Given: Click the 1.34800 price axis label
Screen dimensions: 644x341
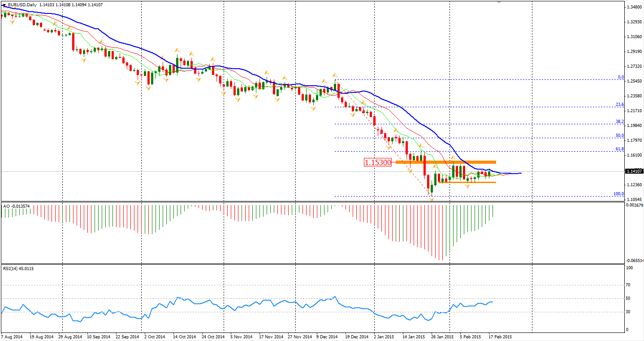Looking at the screenshot, I should pyautogui.click(x=634, y=7).
